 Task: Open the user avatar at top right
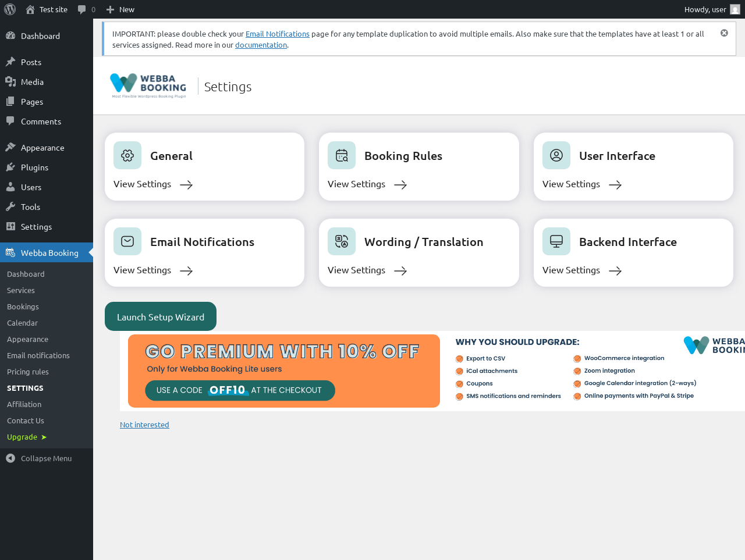[x=735, y=9]
